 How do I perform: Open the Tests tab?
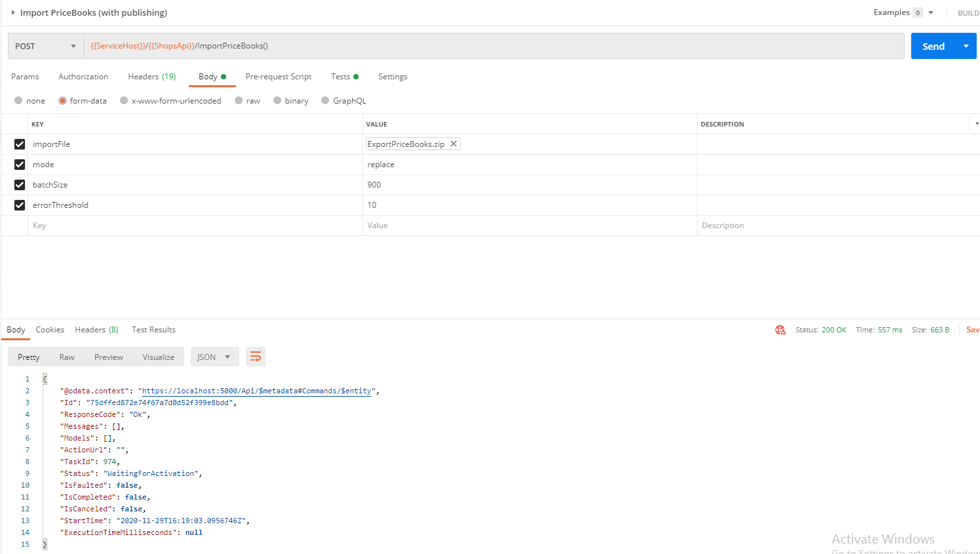(345, 77)
